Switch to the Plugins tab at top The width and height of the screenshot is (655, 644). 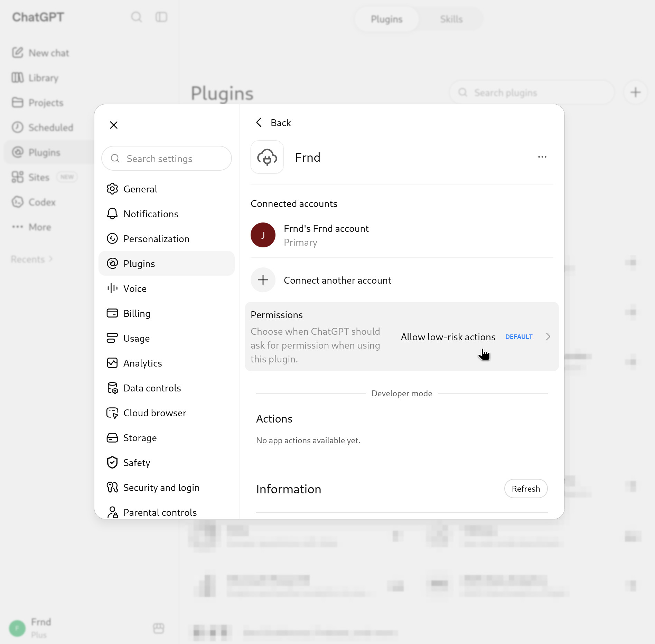[x=386, y=19]
